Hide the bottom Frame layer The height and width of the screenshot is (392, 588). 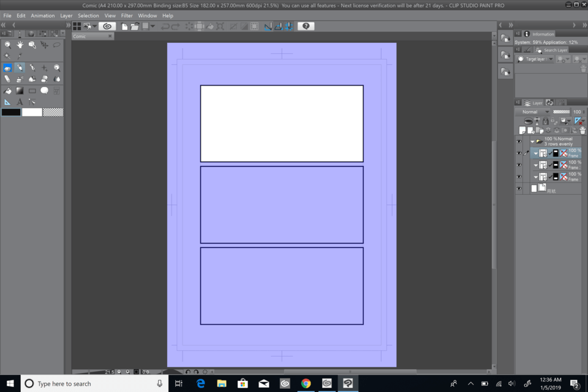pyautogui.click(x=519, y=177)
